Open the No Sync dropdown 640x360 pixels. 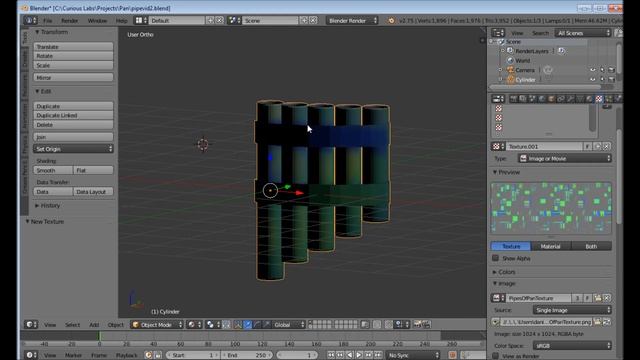[413, 355]
